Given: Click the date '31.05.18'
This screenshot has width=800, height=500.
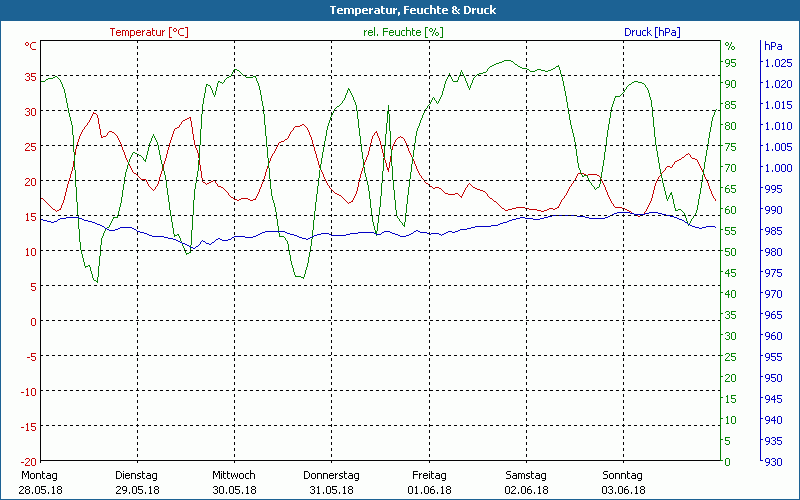Looking at the screenshot, I should pos(331,490).
